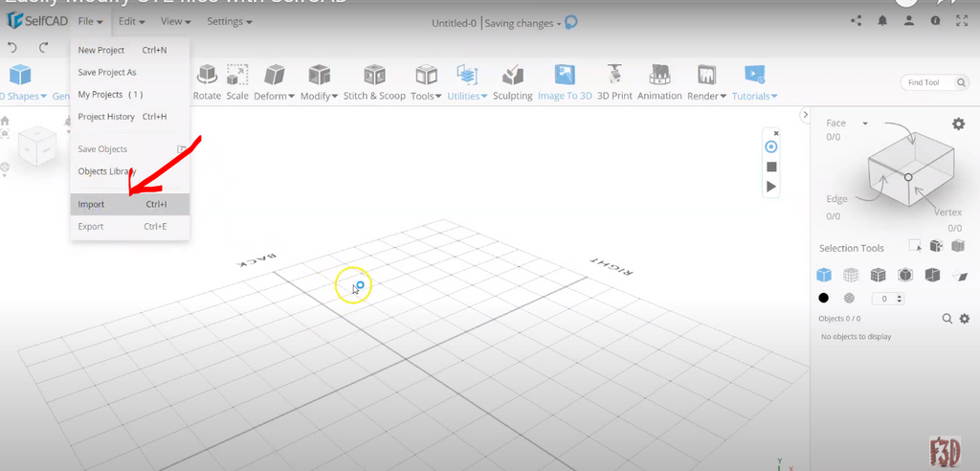980x471 pixels.
Task: Click the stop square button
Action: [771, 167]
